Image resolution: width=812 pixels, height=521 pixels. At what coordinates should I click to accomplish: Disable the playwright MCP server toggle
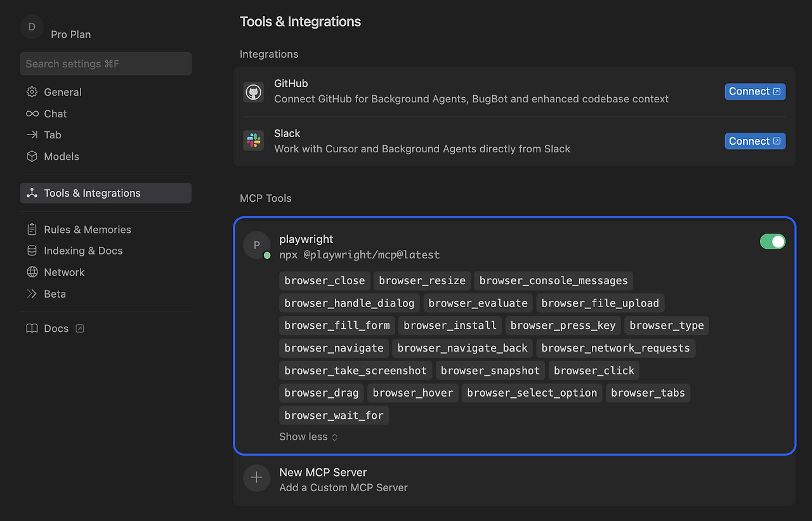[772, 241]
